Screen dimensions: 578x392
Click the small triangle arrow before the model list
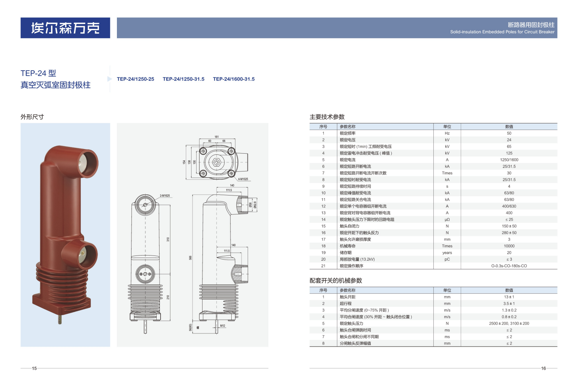tap(110, 79)
